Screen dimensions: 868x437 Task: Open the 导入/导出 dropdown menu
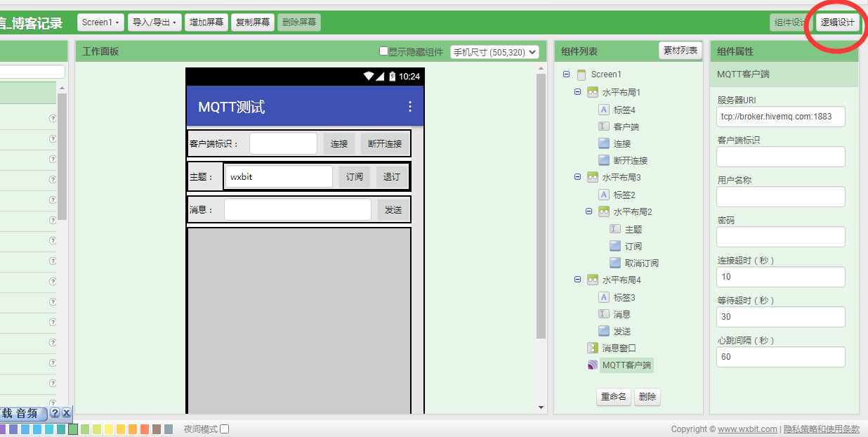tap(154, 22)
